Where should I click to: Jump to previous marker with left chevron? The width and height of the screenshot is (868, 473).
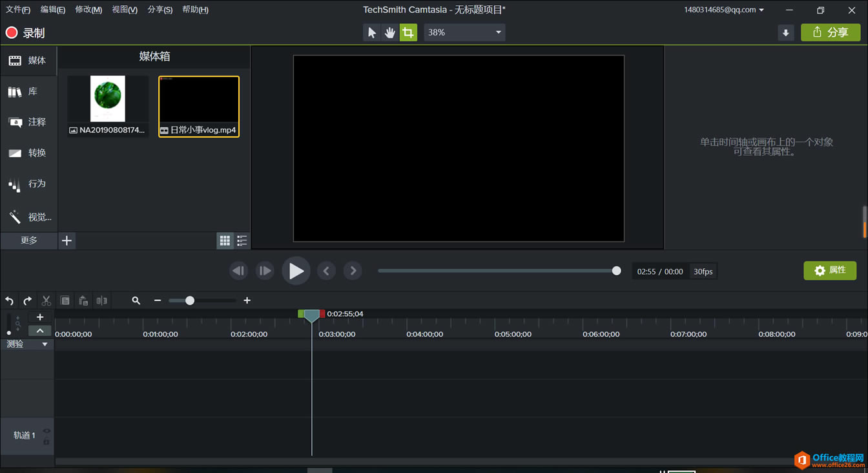tap(326, 271)
